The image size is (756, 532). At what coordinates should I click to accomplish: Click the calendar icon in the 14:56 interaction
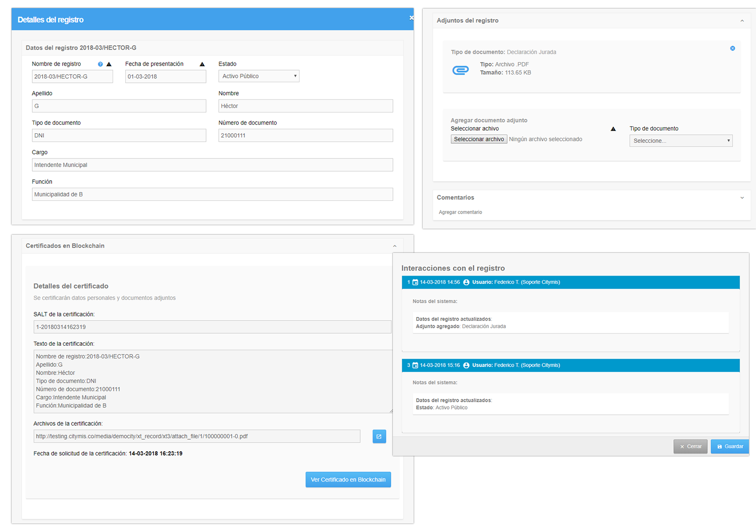pyautogui.click(x=415, y=282)
